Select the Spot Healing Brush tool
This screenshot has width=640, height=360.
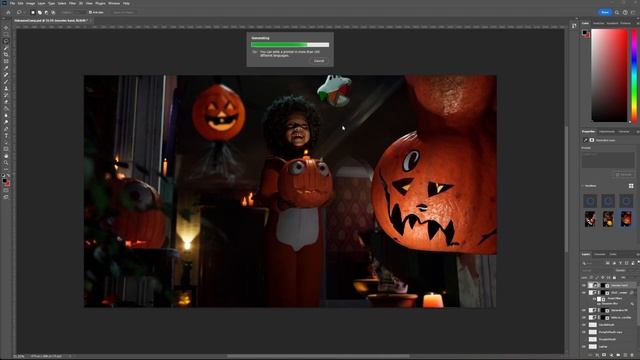[x=6, y=75]
